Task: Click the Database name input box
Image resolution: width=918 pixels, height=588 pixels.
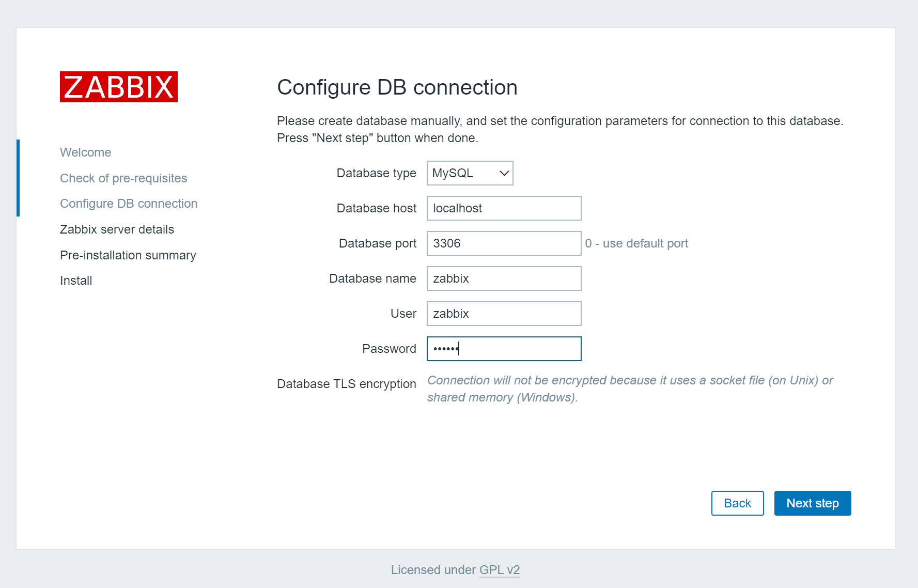Action: point(504,278)
